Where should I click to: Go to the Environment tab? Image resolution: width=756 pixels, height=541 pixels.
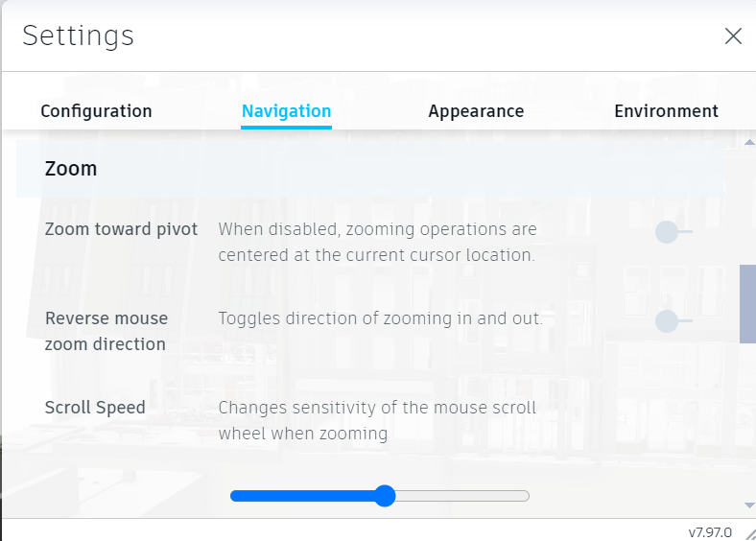[666, 111]
